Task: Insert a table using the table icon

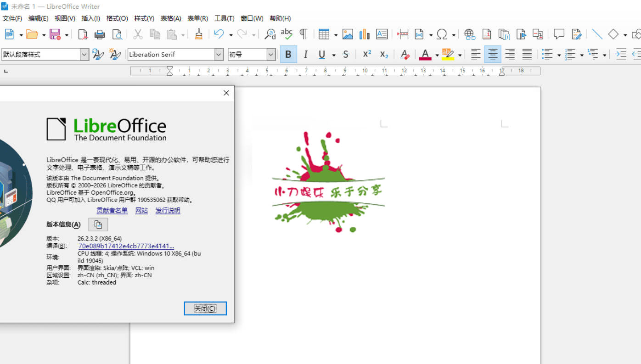Action: [x=324, y=34]
